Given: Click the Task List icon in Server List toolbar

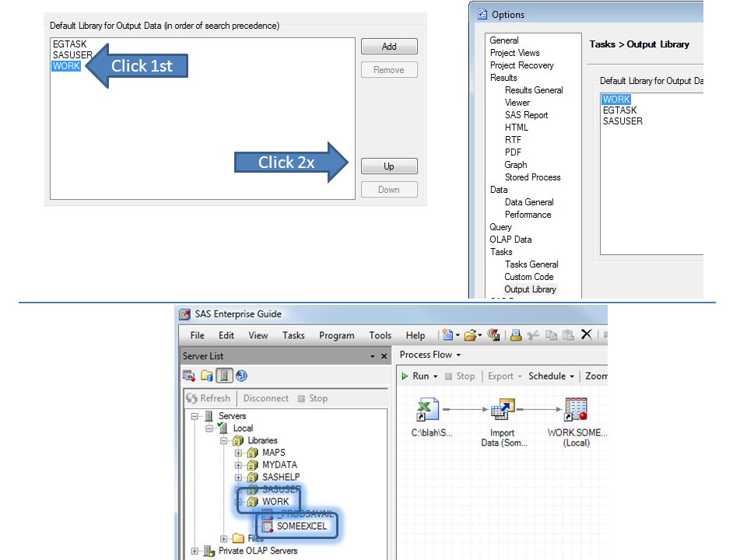Looking at the screenshot, I should click(x=188, y=376).
